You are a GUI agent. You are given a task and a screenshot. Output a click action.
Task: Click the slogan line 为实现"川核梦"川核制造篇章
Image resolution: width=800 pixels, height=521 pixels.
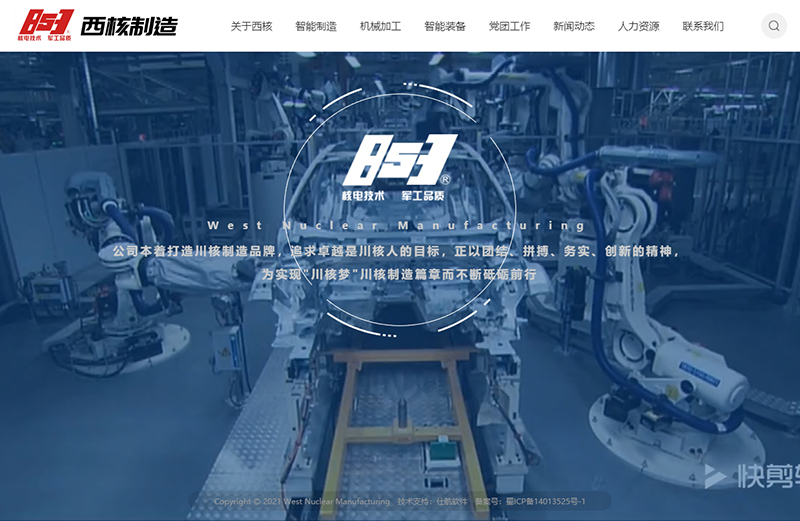pyautogui.click(x=399, y=275)
